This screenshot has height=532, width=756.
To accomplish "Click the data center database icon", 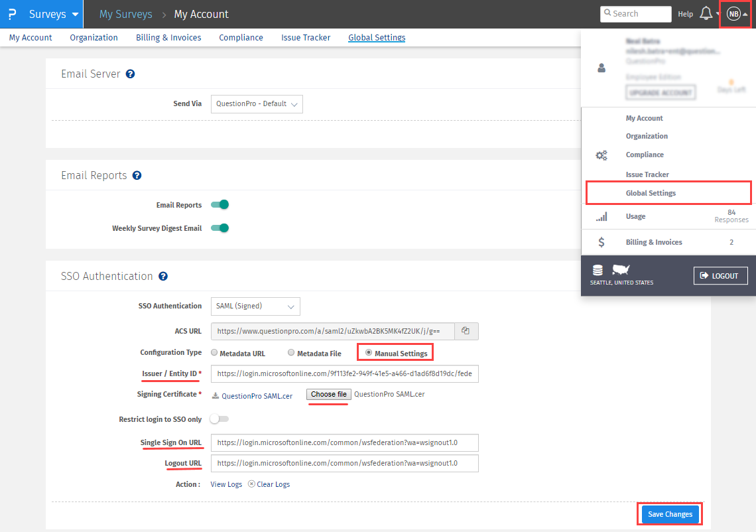I will (x=598, y=270).
